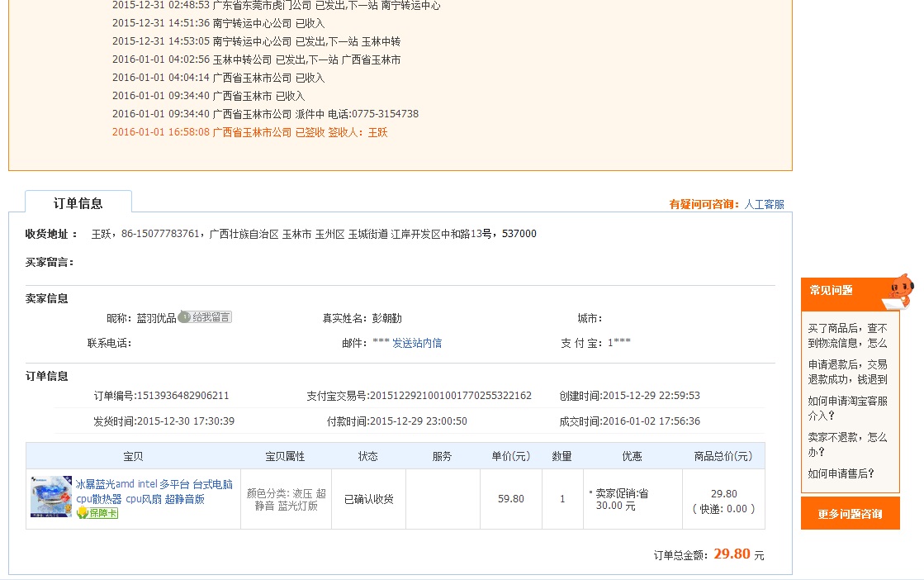This screenshot has width=924, height=580.
Task: Select item total cell 29.80 (快递: 0.00)
Action: click(x=723, y=501)
